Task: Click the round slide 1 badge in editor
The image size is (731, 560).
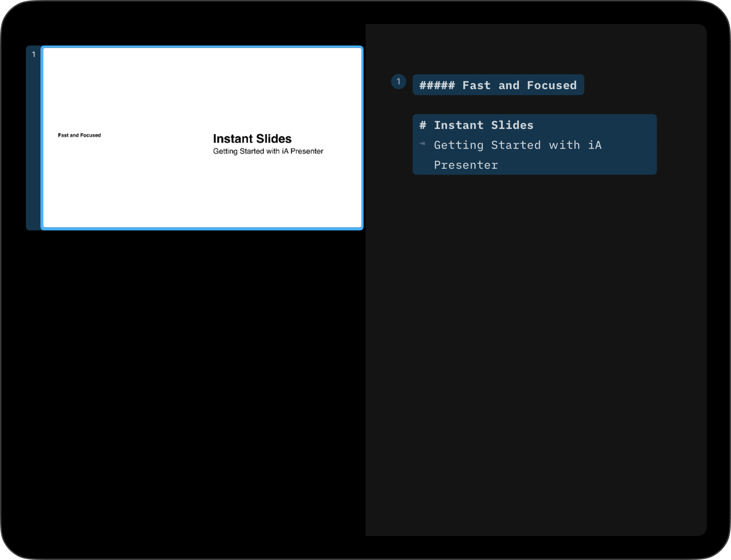Action: click(398, 82)
